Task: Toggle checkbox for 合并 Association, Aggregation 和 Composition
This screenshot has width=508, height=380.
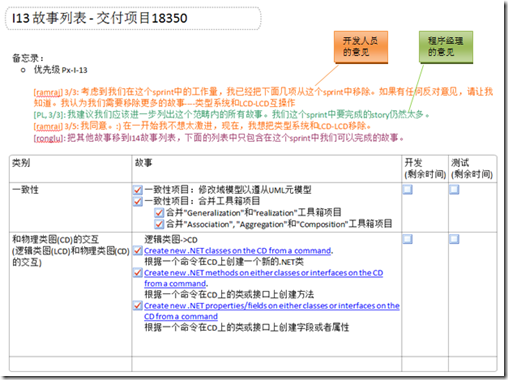Action: click(x=159, y=224)
